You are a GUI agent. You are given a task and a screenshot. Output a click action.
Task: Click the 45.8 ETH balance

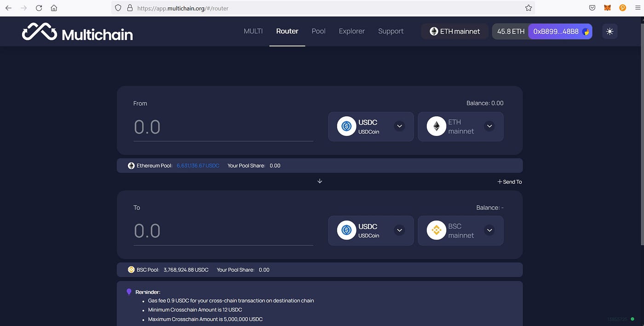point(511,31)
